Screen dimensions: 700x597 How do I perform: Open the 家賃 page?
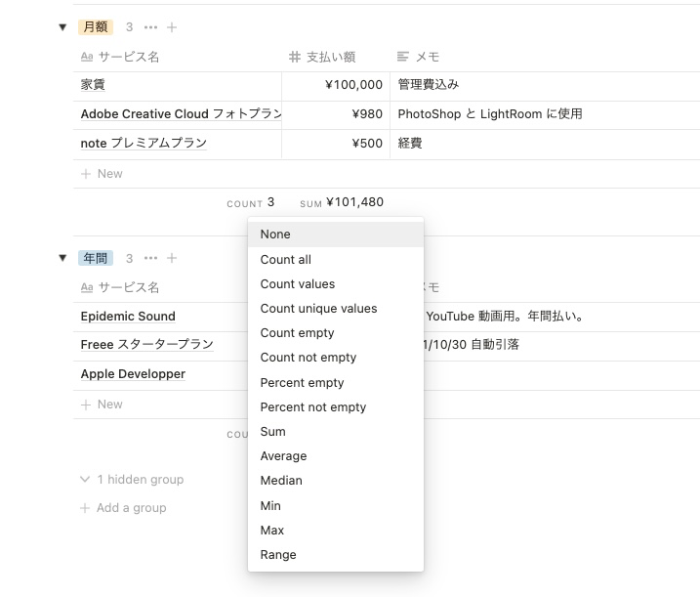pyautogui.click(x=93, y=84)
